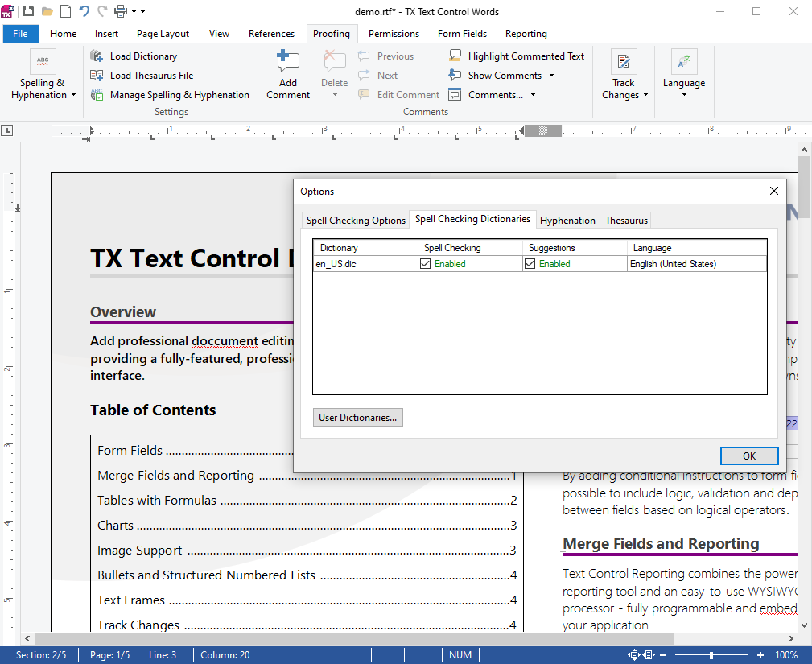This screenshot has height=664, width=812.
Task: Click the Load Thesaurus File icon
Action: click(98, 75)
